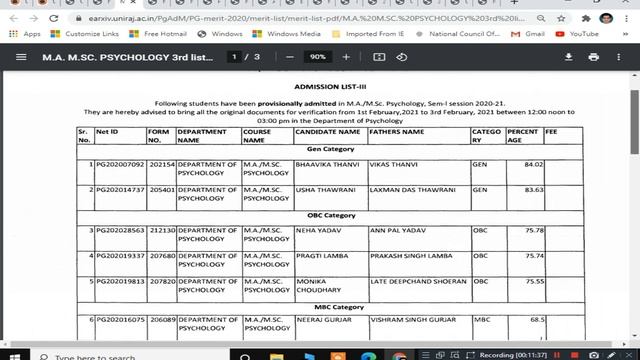Open YouTube bookmark
This screenshot has width=640, height=360.
pyautogui.click(x=577, y=34)
